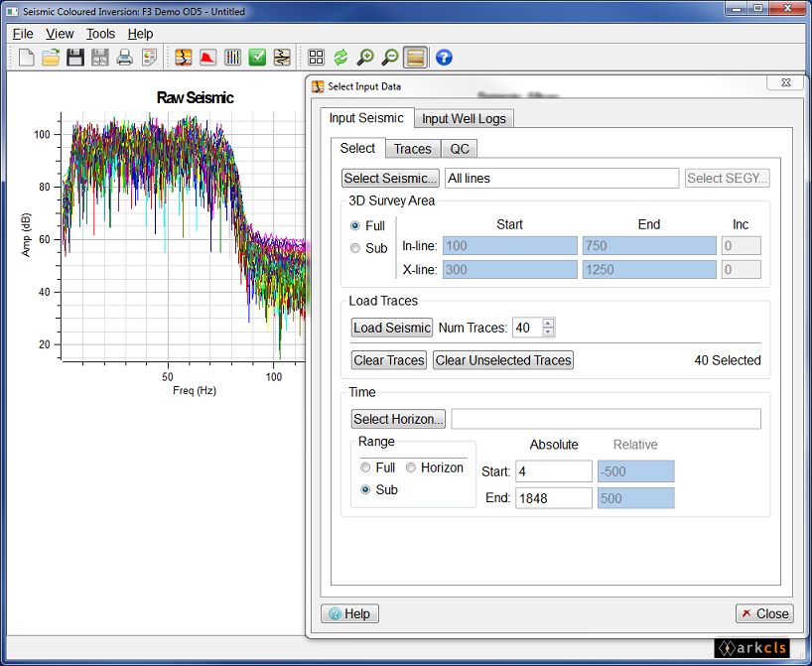Close the Select Input Data dialog with X

785,82
